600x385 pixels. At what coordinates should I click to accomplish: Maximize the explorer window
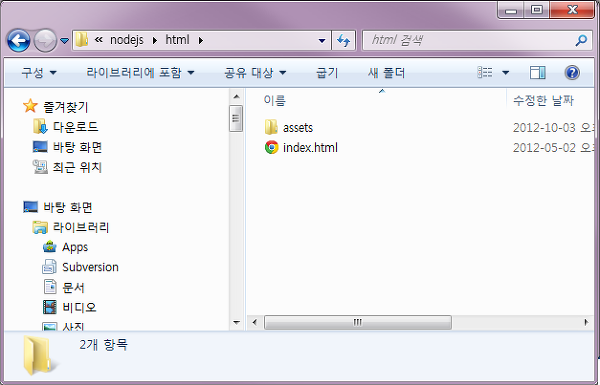pyautogui.click(x=537, y=10)
